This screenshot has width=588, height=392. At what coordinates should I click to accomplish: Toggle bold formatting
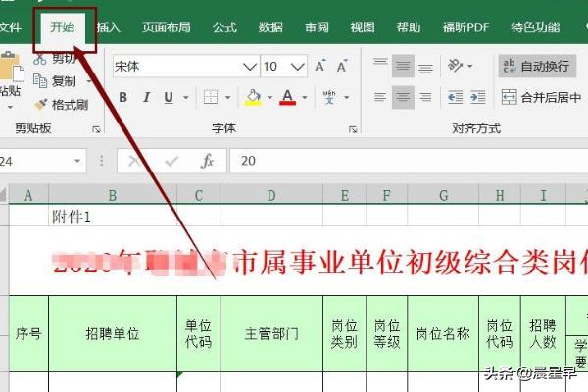[x=123, y=98]
